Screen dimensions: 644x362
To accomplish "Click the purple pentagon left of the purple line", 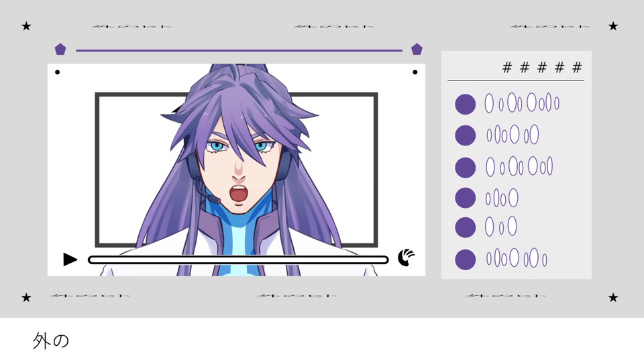I will tap(60, 49).
